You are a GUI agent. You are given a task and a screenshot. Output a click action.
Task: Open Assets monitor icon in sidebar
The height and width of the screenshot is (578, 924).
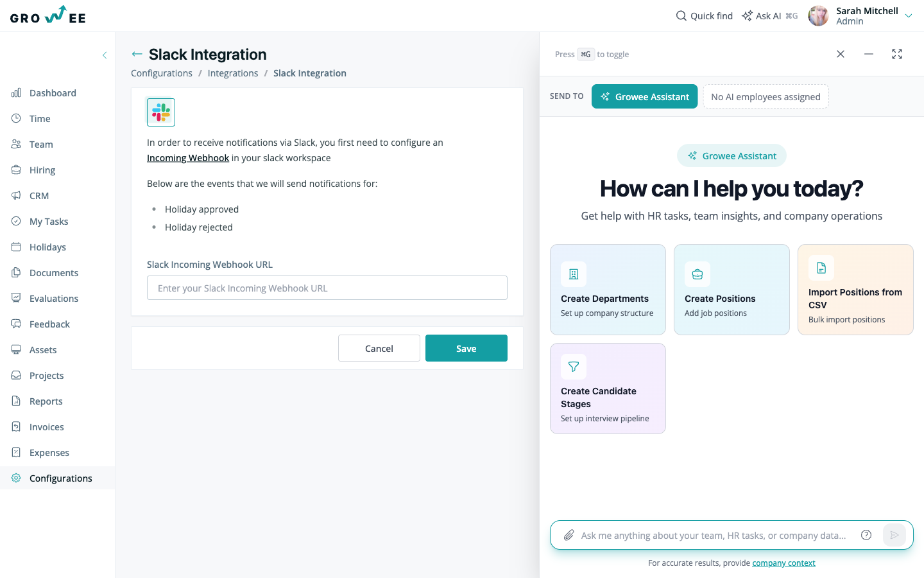pyautogui.click(x=16, y=350)
